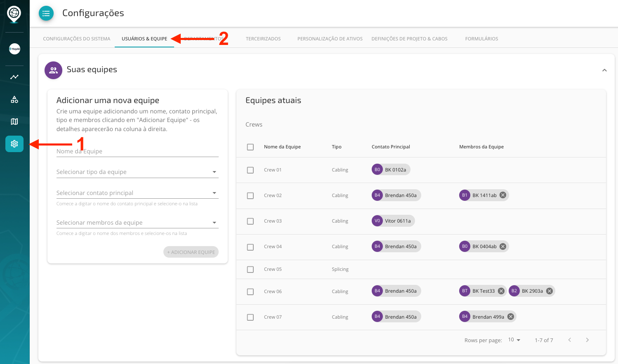Remove BK 1411ab from Crew 02
This screenshot has height=364, width=618.
[x=503, y=195]
